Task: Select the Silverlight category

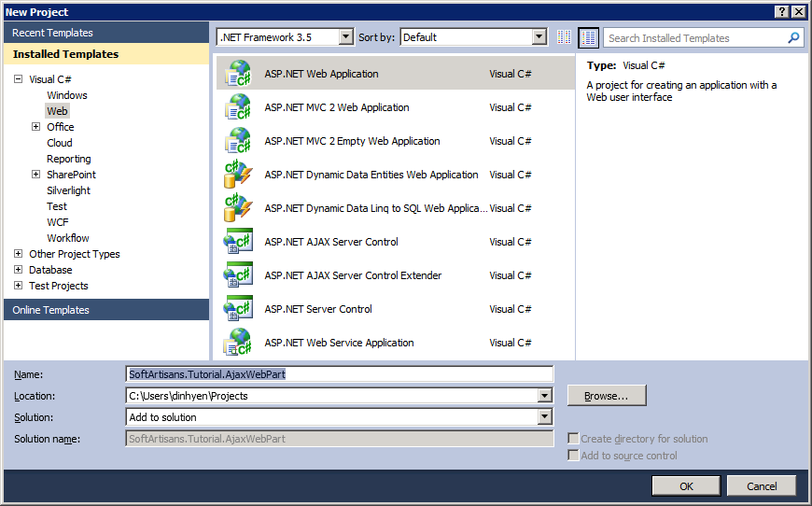Action: pos(68,190)
